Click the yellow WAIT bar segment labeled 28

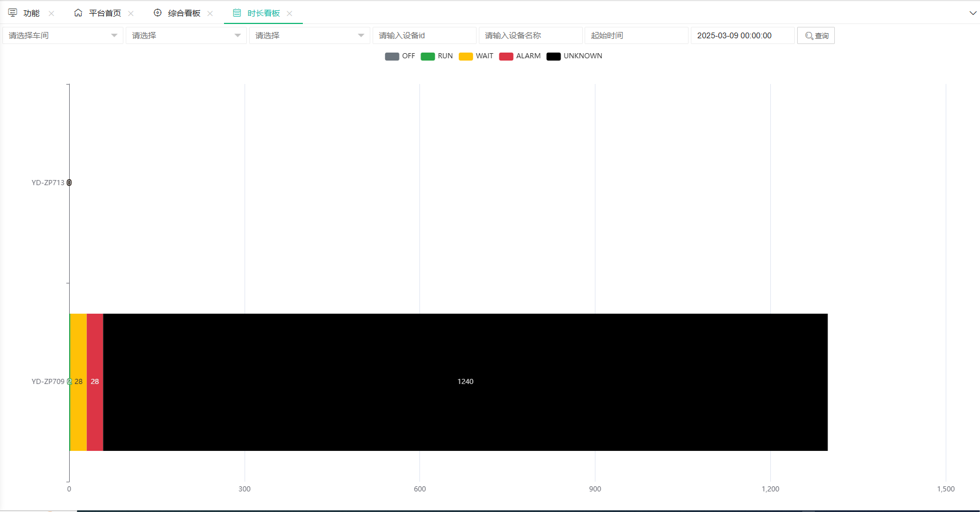tap(78, 382)
